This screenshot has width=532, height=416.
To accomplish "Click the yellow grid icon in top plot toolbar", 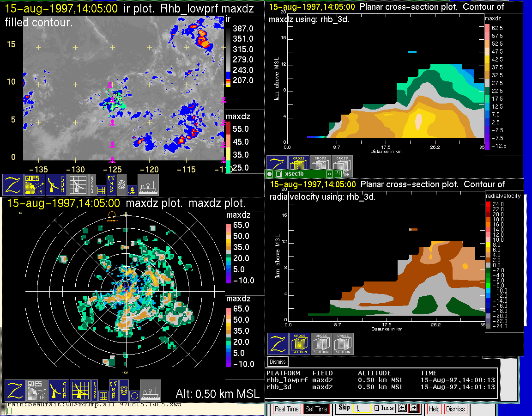I will coord(101,190).
